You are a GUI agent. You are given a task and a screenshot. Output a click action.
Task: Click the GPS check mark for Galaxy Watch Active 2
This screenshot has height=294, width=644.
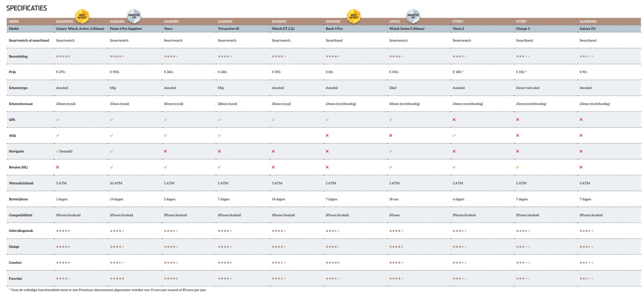coord(58,120)
